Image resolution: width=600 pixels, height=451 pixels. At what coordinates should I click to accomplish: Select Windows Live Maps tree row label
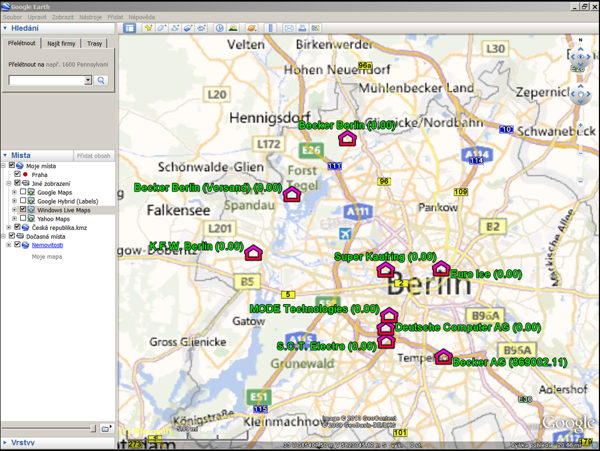(64, 210)
